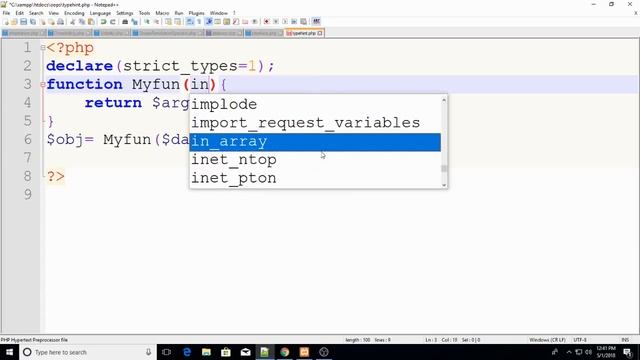
Task: Open Google Chrome from the taskbar
Action: (x=284, y=352)
